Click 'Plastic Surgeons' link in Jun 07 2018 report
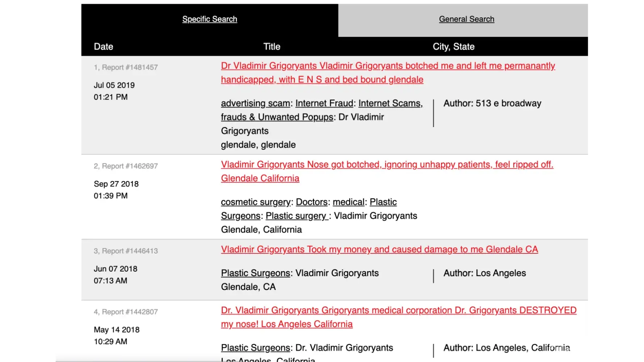Viewport: 644px width, 362px height. [x=255, y=273]
